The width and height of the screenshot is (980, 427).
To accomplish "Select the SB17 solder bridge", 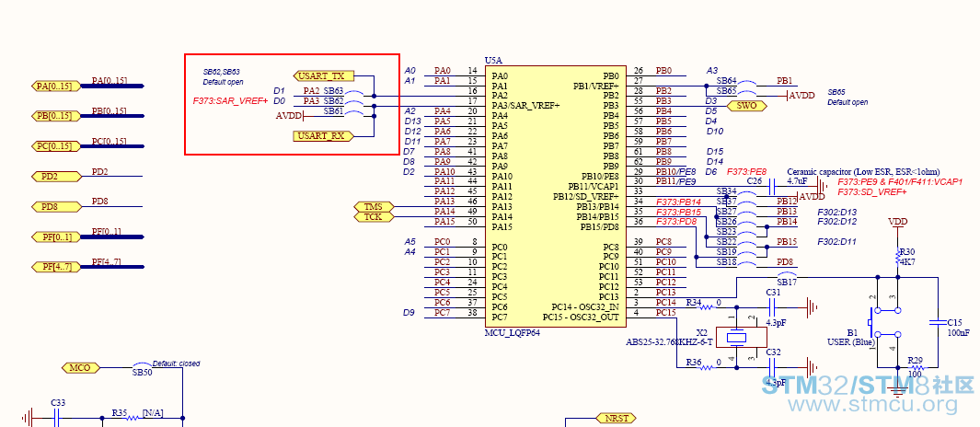I will (x=788, y=276).
